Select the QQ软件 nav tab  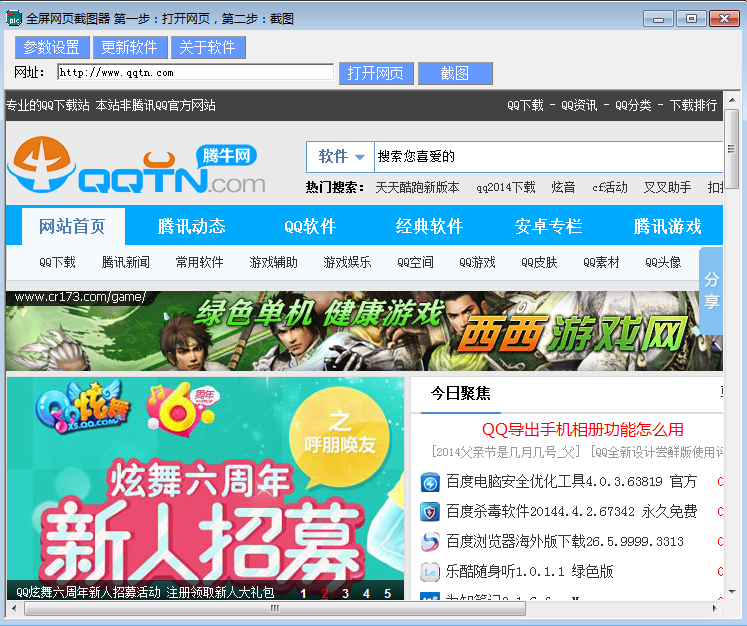(310, 226)
